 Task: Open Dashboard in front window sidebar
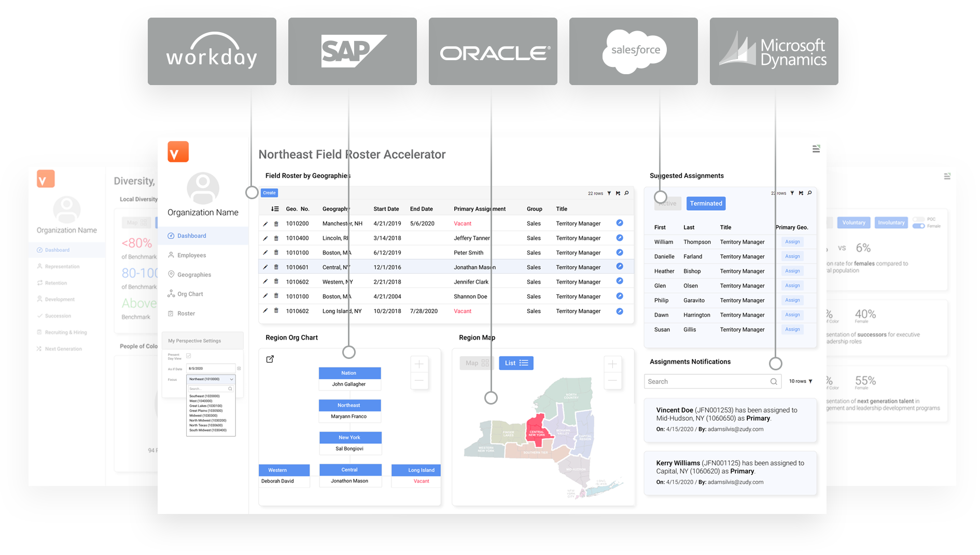click(203, 235)
